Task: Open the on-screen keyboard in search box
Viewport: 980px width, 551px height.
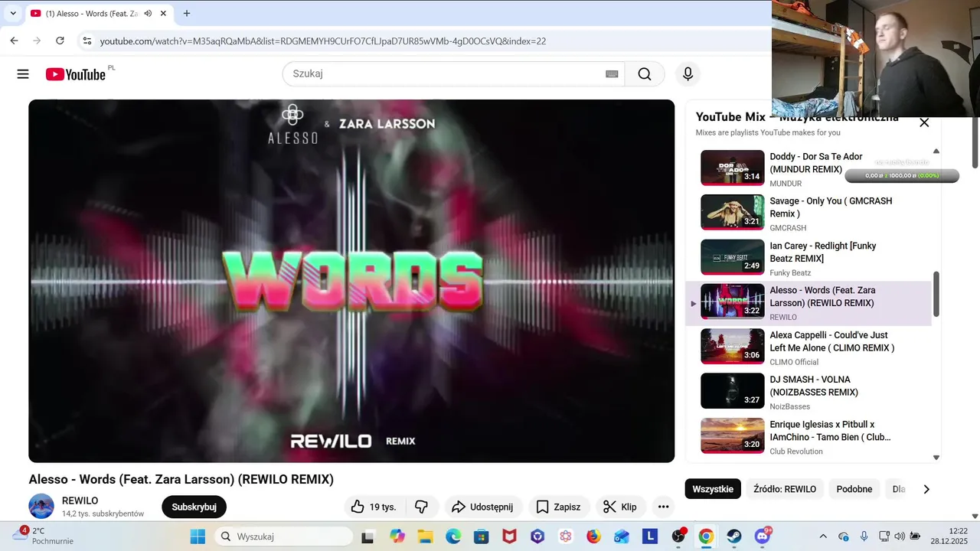Action: pyautogui.click(x=612, y=74)
